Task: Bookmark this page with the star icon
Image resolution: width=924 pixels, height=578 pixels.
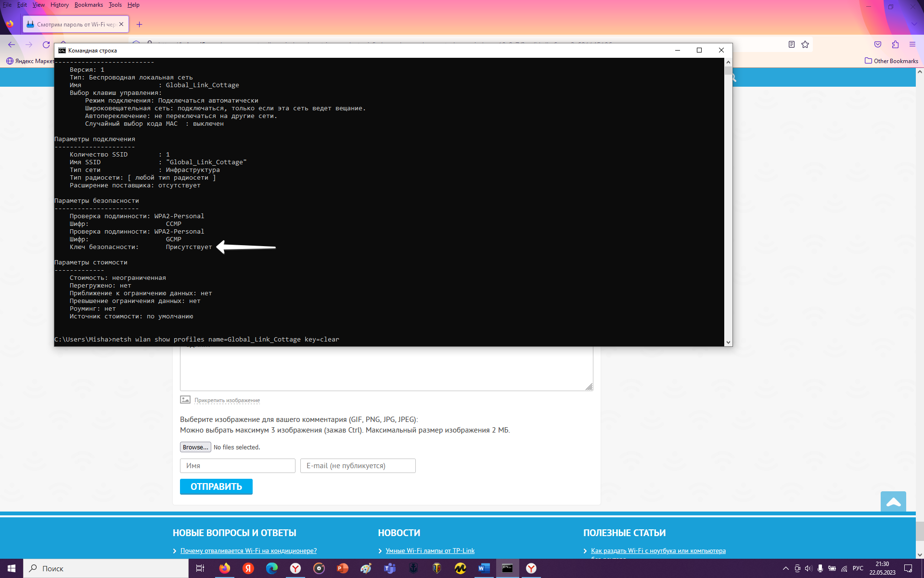Action: point(805,44)
